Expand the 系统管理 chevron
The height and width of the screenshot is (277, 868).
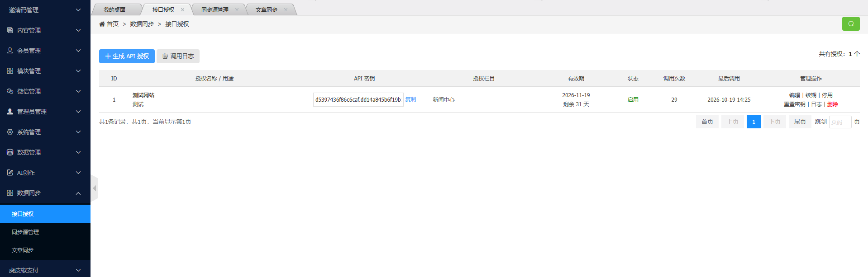click(x=78, y=132)
